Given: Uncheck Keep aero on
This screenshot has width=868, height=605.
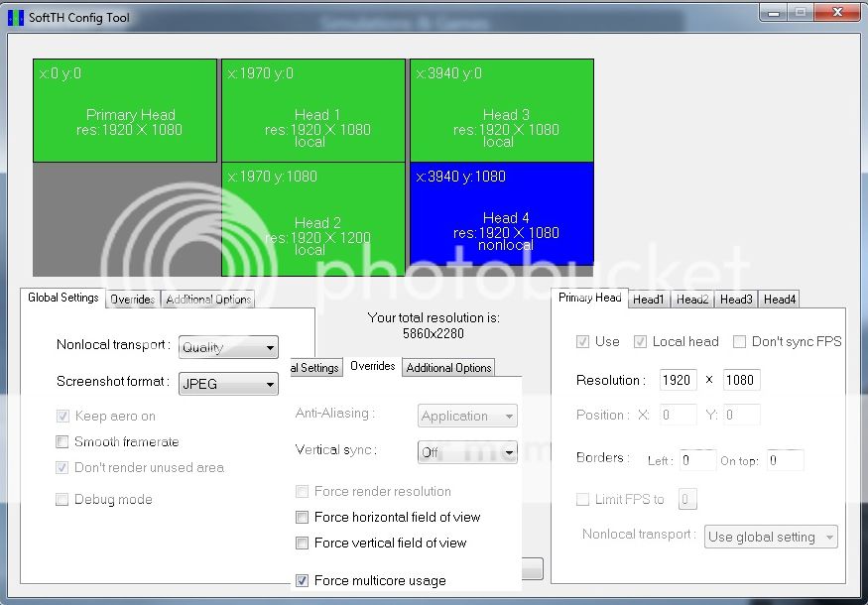Looking at the screenshot, I should [63, 416].
